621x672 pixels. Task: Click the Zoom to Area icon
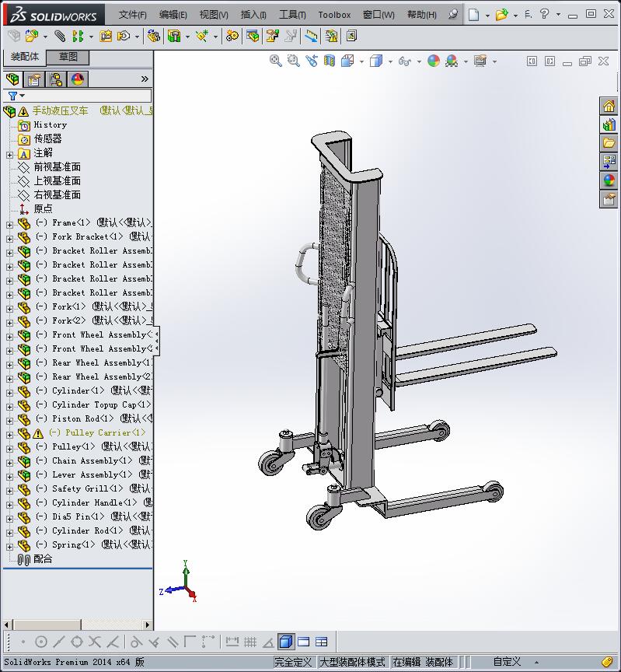pyautogui.click(x=293, y=61)
